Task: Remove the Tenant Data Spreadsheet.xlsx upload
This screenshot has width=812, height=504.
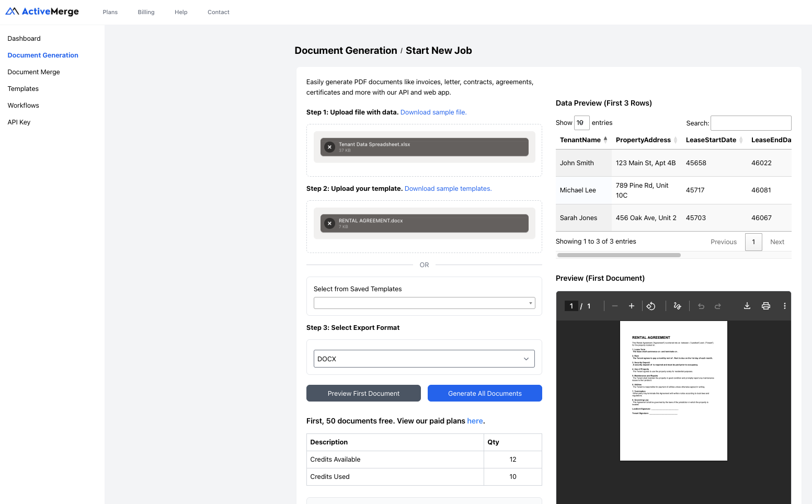Action: (329, 147)
